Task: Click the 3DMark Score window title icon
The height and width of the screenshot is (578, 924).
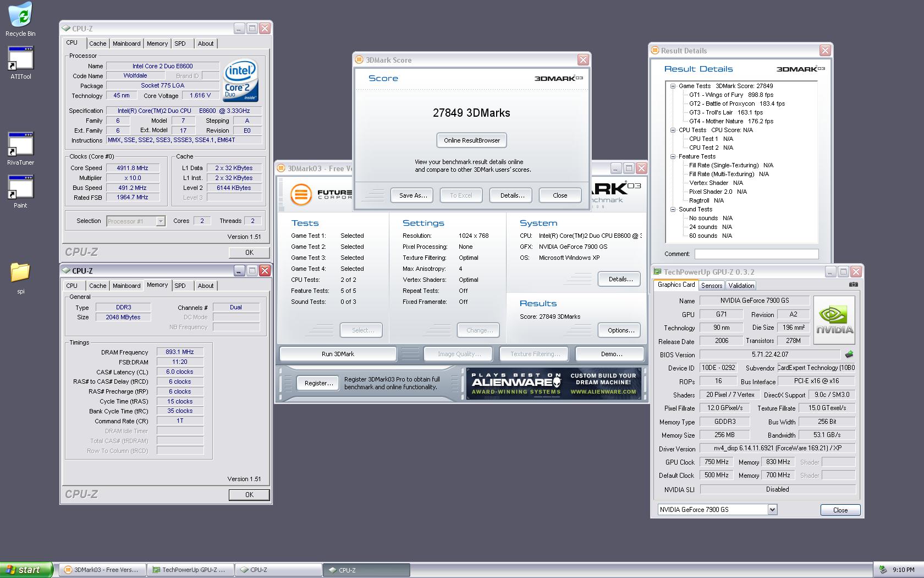Action: tap(359, 60)
